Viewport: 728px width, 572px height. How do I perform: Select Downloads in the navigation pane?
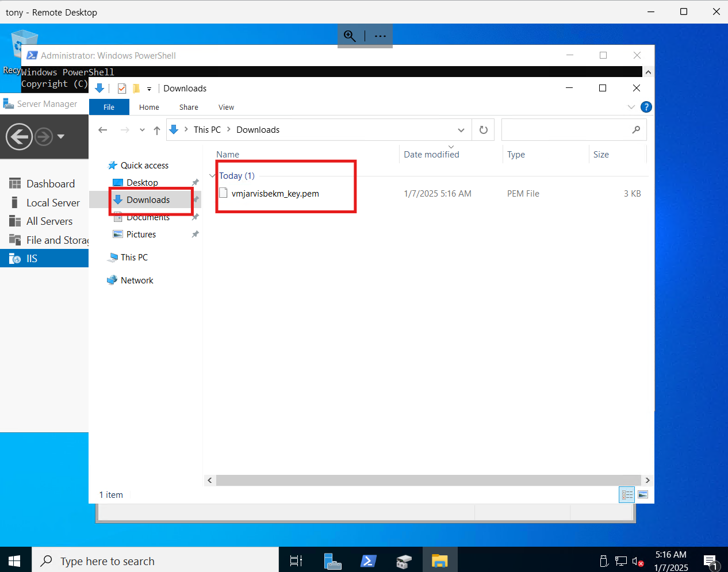click(x=148, y=200)
